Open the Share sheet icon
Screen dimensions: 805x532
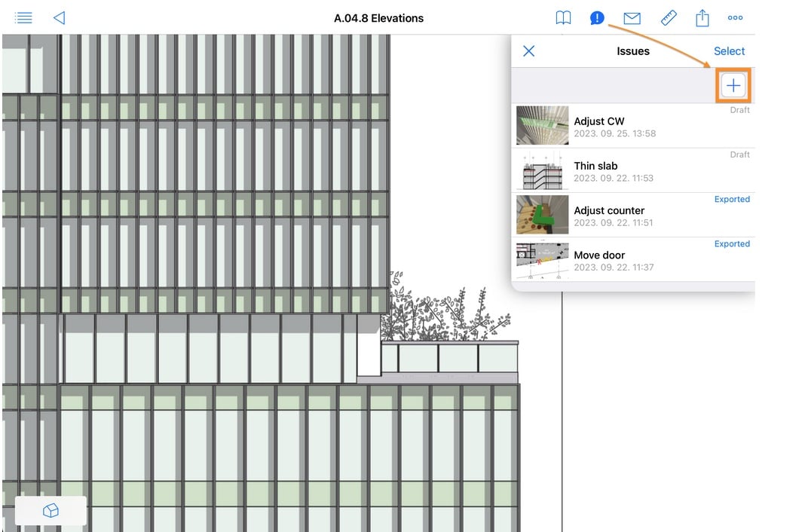coord(702,17)
